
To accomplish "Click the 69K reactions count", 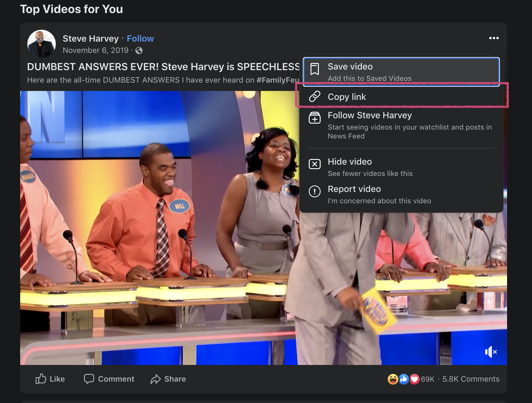I will point(427,379).
